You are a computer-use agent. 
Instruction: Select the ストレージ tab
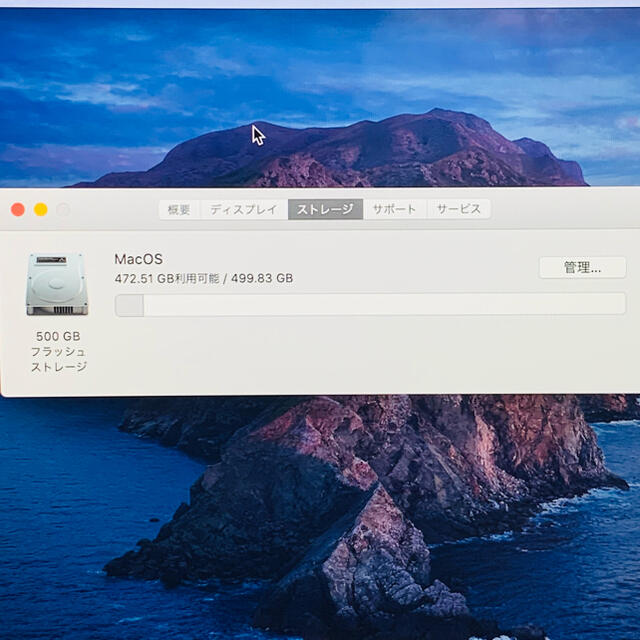(x=325, y=209)
